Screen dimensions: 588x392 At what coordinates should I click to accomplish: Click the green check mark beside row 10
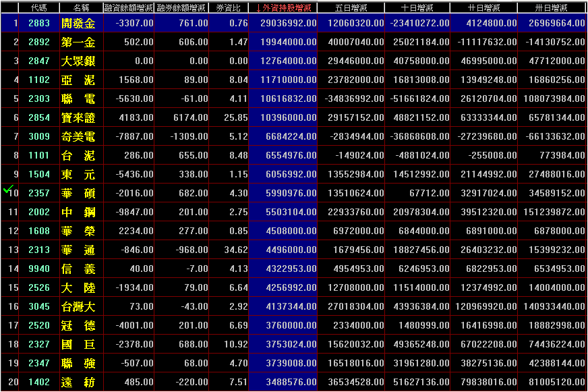point(8,189)
